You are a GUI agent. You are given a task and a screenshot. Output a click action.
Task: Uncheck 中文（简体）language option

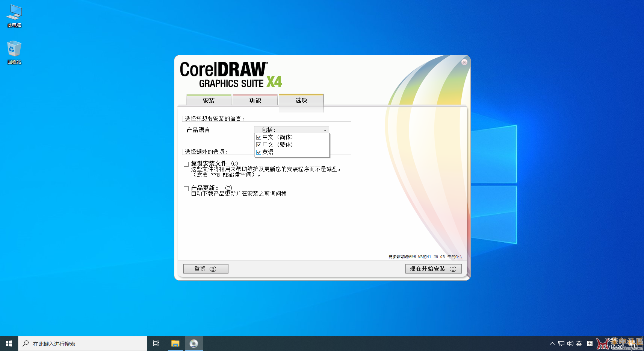[259, 137]
